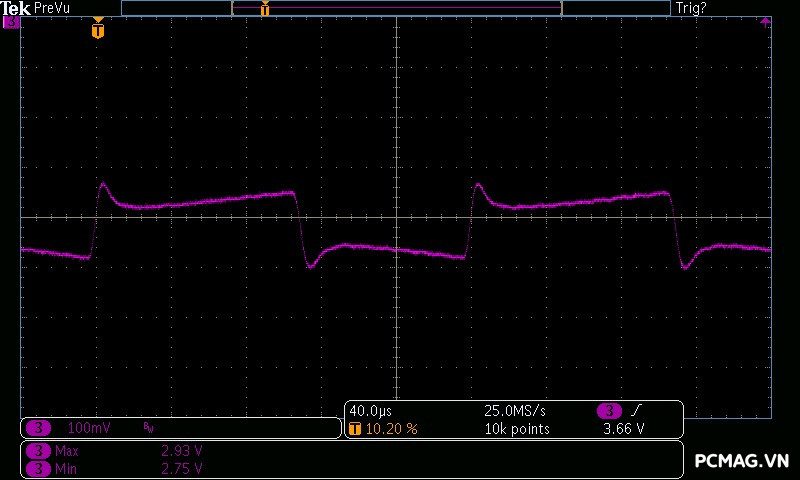
Task: Click the Tek logo
Action: (x=16, y=8)
